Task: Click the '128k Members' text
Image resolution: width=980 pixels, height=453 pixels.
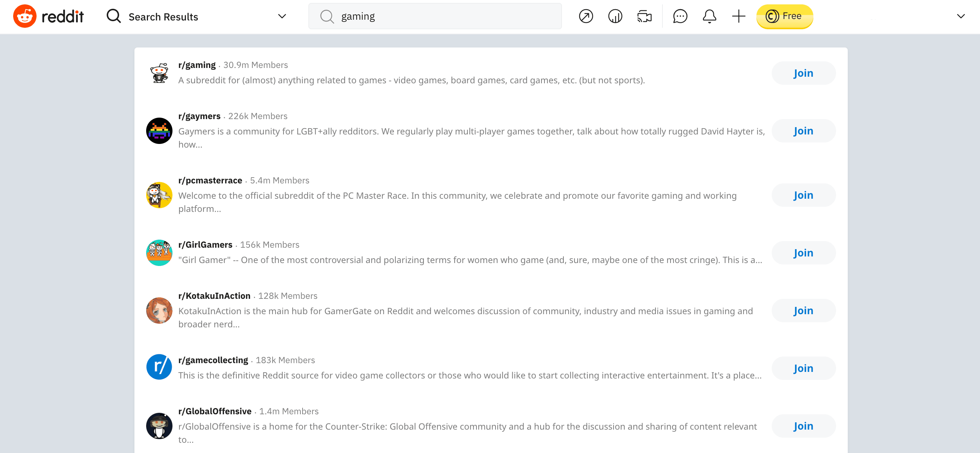Action: [x=288, y=296]
